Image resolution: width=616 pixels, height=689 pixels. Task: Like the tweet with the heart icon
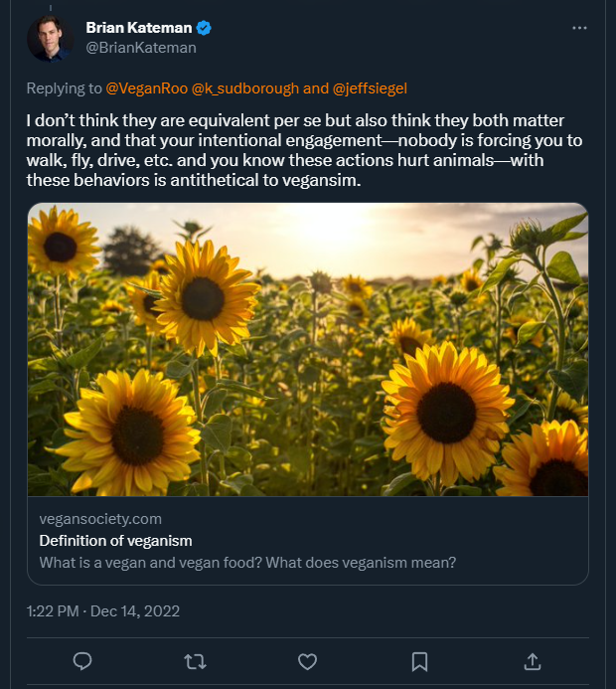click(308, 661)
